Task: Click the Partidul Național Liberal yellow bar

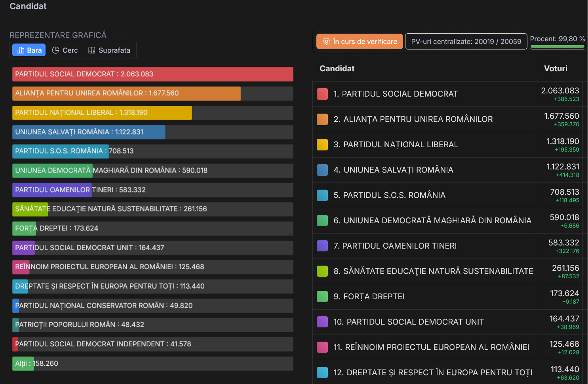Action: pyautogui.click(x=102, y=112)
